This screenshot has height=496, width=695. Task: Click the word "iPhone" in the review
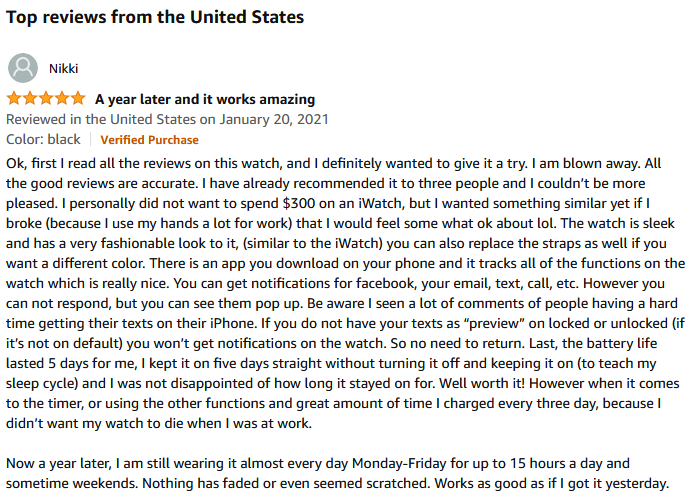[233, 323]
